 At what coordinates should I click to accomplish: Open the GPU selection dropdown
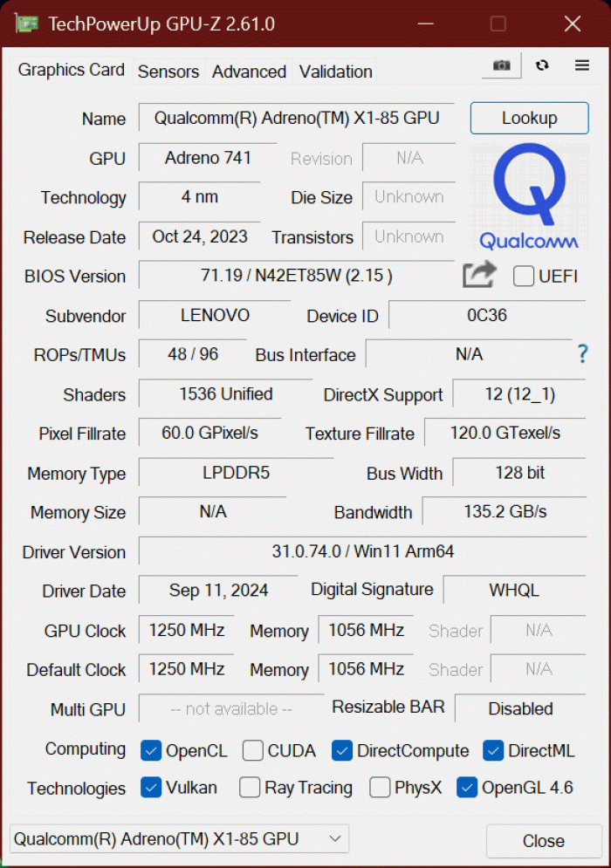coord(180,838)
